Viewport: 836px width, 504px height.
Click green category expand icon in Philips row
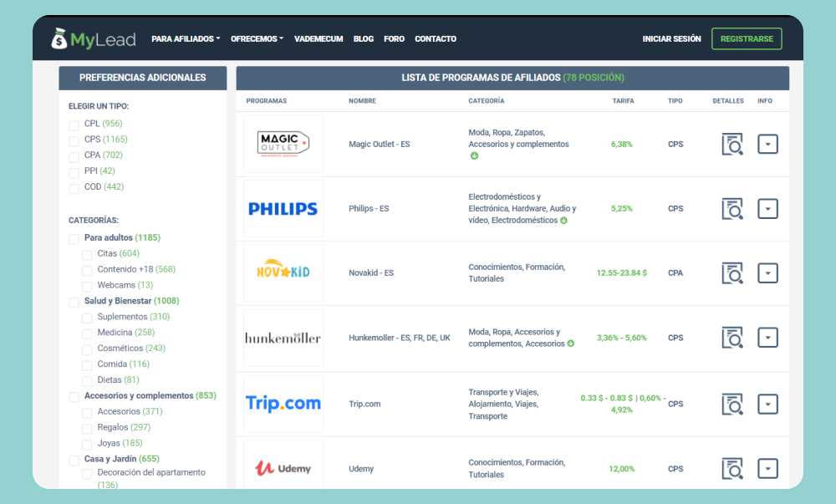tap(563, 221)
